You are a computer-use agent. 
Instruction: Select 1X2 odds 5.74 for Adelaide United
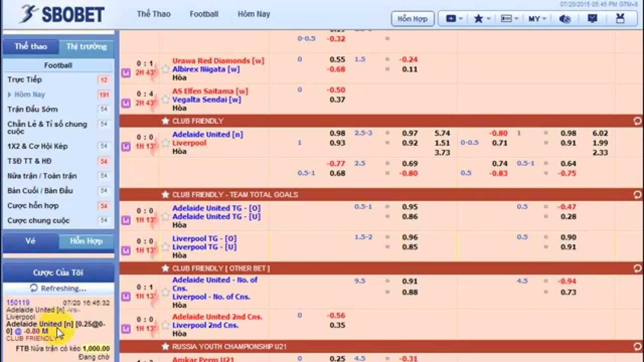(x=442, y=133)
